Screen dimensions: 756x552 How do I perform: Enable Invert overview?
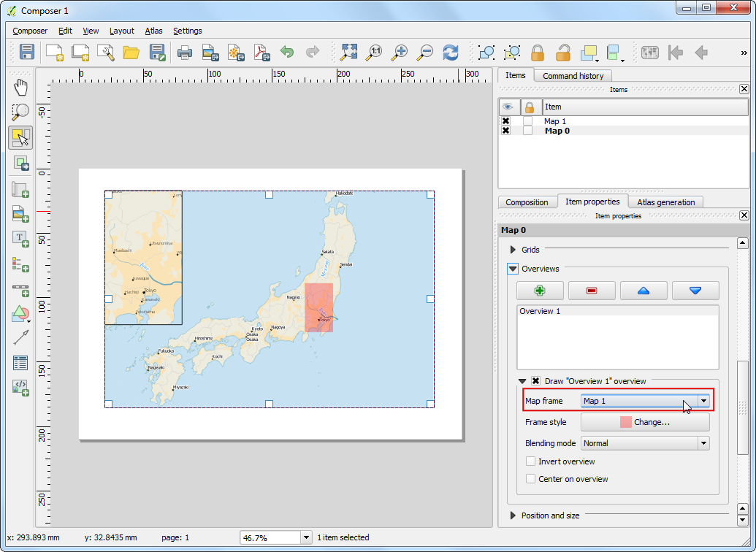(x=530, y=461)
